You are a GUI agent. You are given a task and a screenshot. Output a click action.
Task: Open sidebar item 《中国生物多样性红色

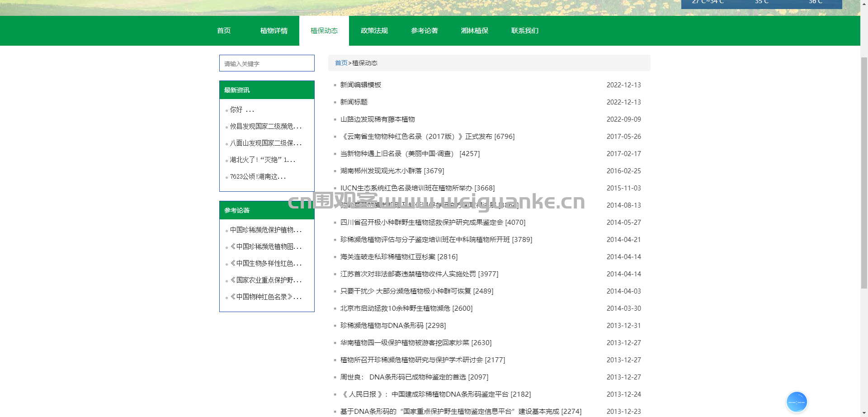[265, 264]
